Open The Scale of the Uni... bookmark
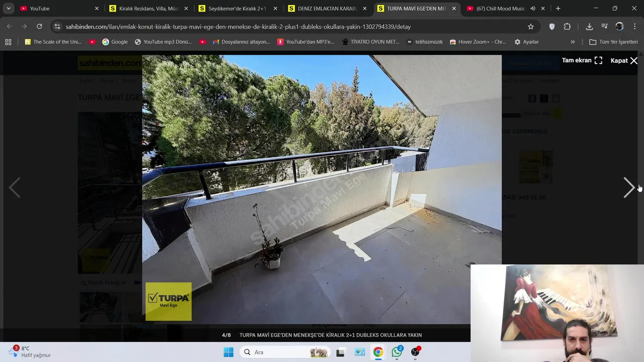Viewport: 644px width, 362px height. point(53,42)
